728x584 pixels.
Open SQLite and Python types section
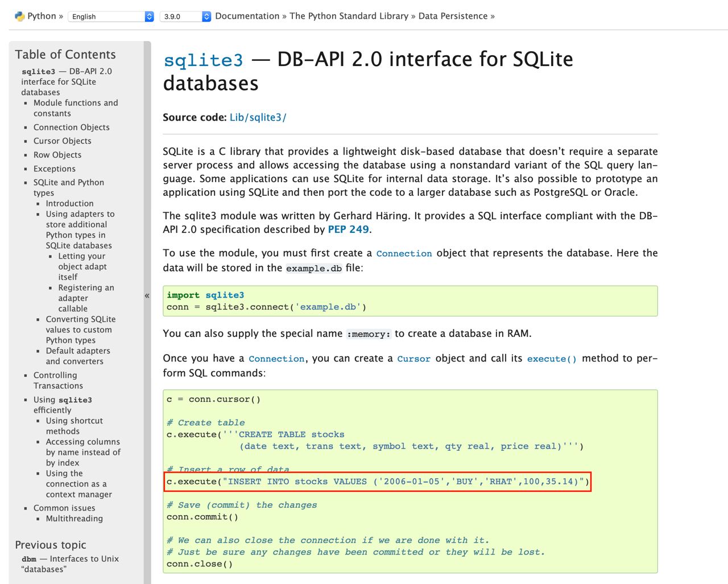pyautogui.click(x=69, y=187)
